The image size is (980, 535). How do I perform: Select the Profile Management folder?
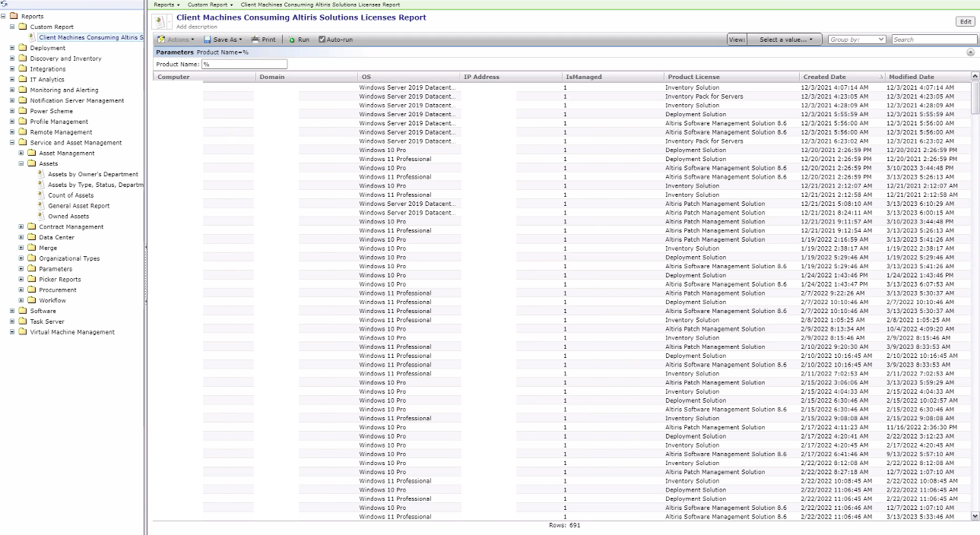[x=59, y=122]
